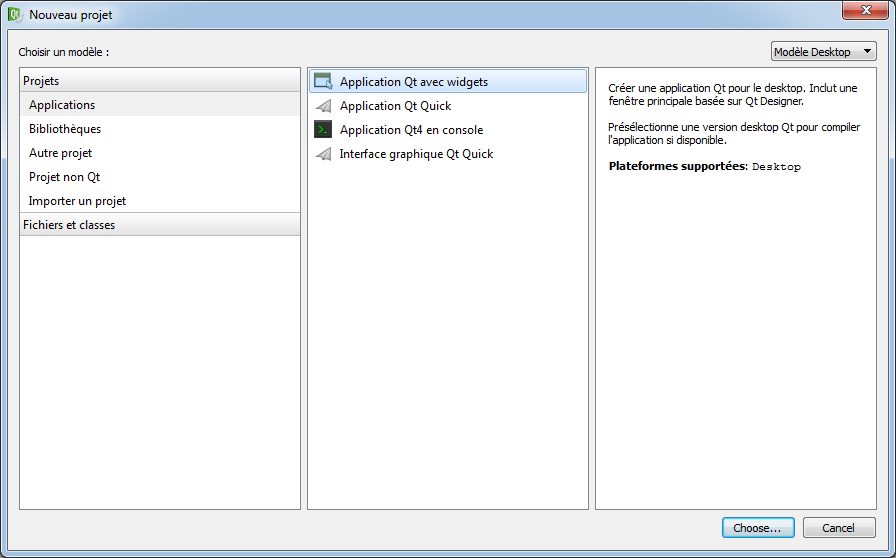Select Importer un projet category

coord(159,201)
